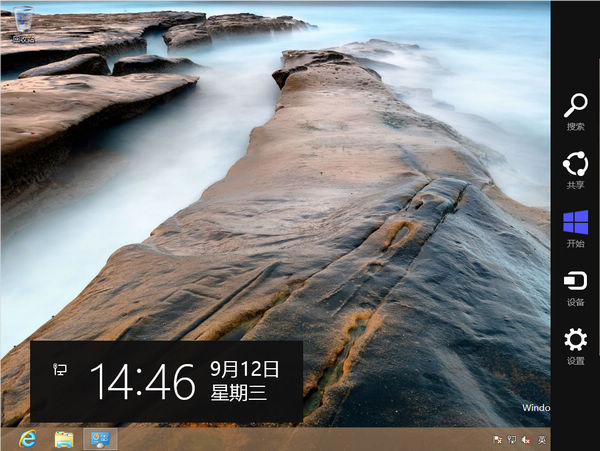Open the Recycle Bin desktop icon
Screen dimensions: 600x451
24,24
